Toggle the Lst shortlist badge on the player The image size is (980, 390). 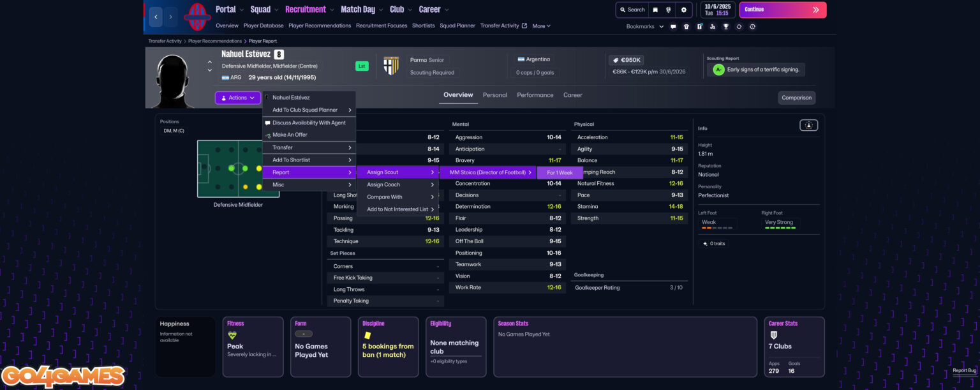coord(362,66)
